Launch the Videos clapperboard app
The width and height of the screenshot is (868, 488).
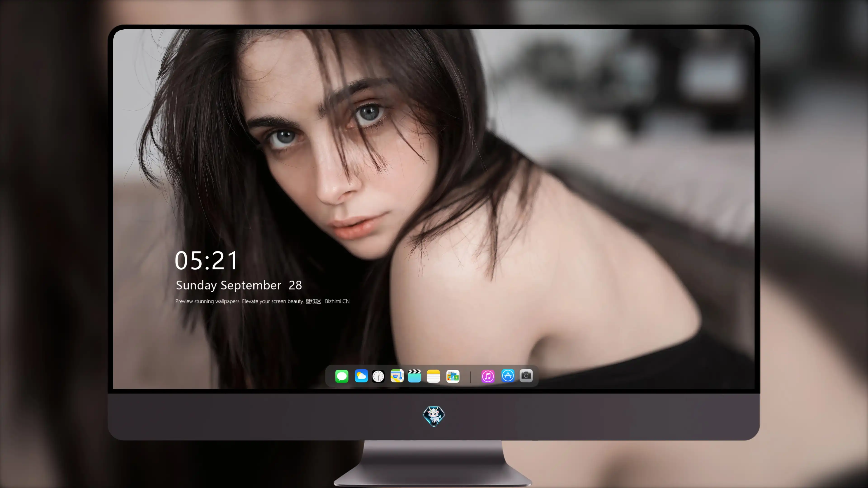[415, 376]
